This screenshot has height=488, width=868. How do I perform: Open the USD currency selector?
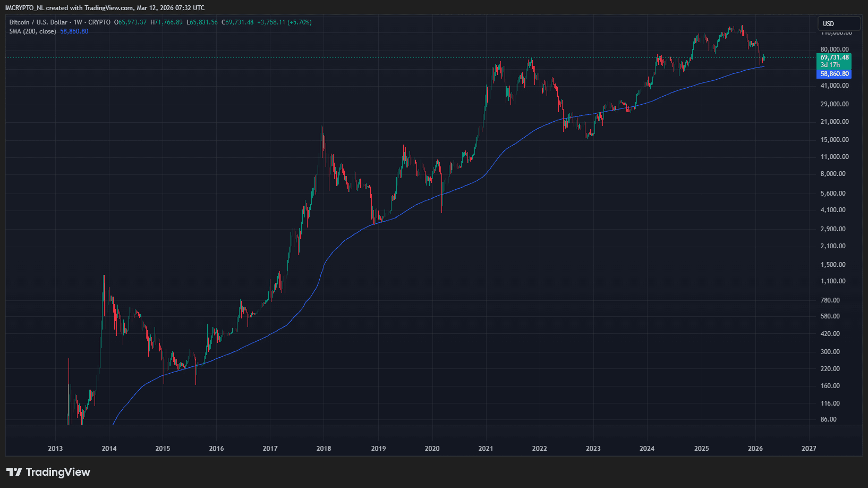838,23
